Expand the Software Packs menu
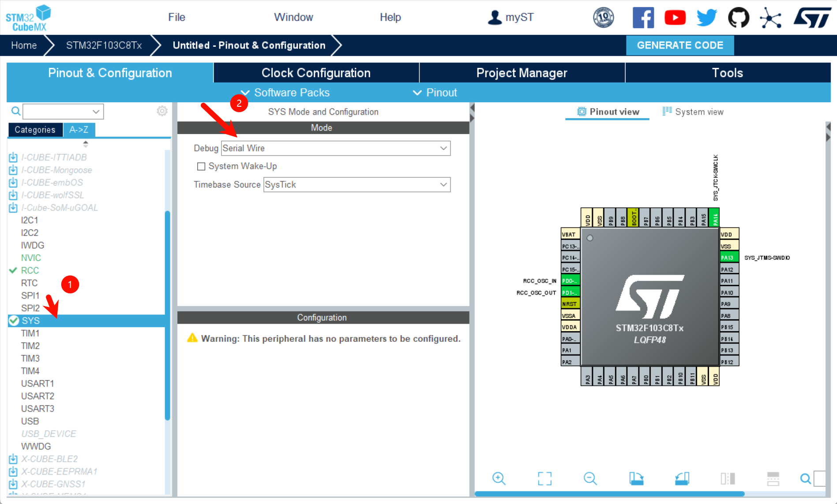Viewport: 837px width, 504px height. coord(285,93)
